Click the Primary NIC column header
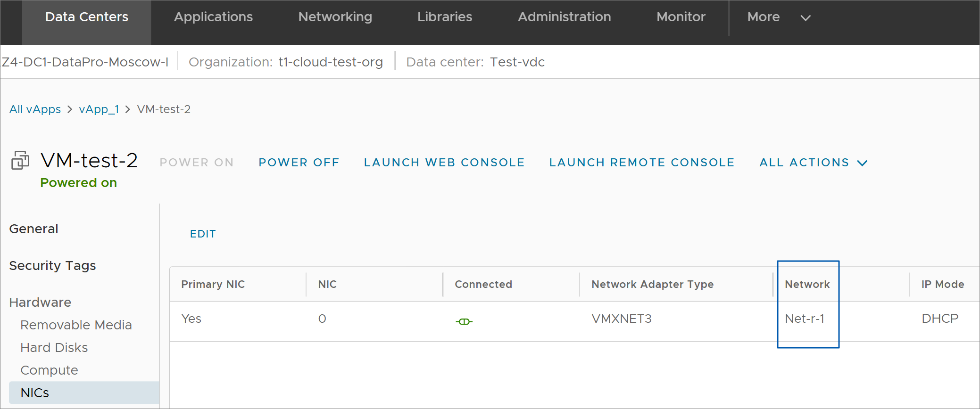Screen dimensions: 980x409 coord(213,284)
